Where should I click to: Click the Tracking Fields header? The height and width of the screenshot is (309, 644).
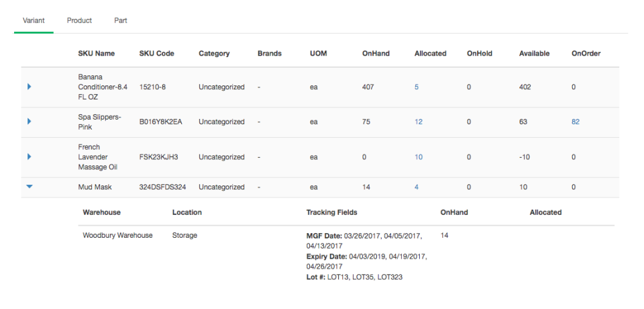(x=331, y=212)
